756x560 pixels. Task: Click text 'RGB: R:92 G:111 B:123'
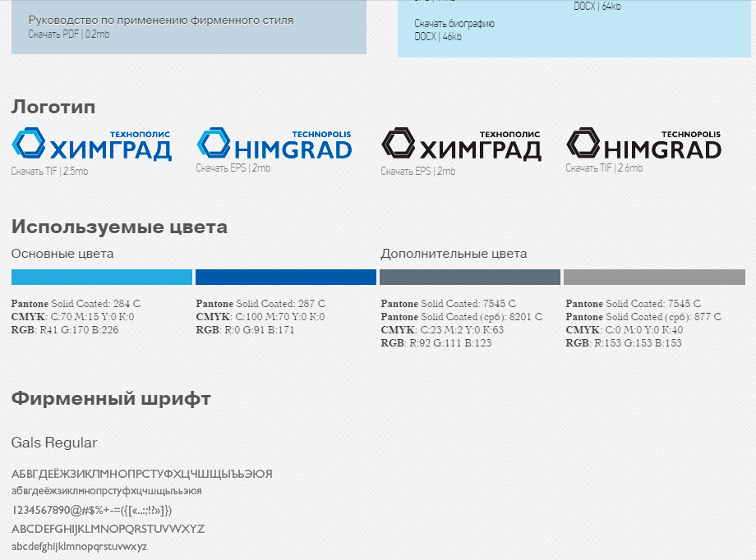436,343
